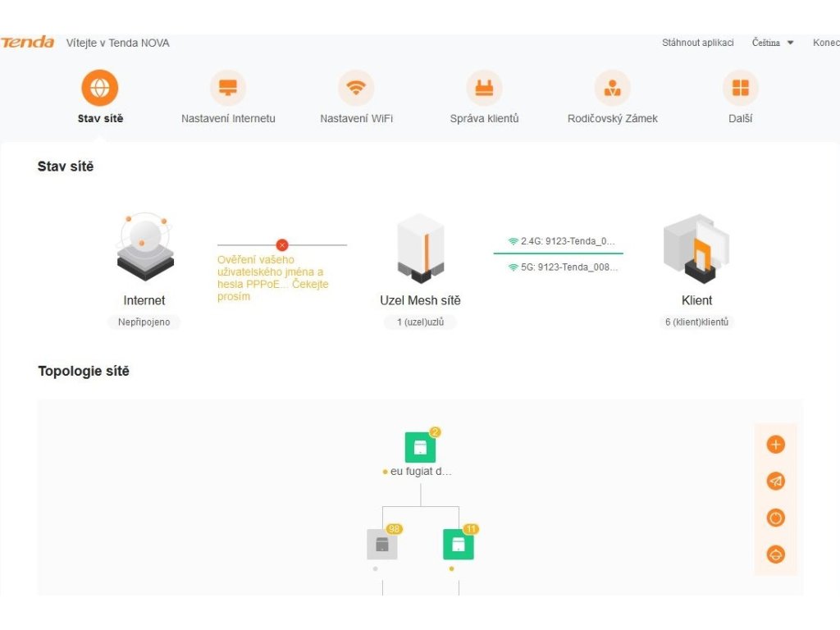Image resolution: width=840 pixels, height=630 pixels.
Task: Open Nastavení Internetu monitor icon
Action: (x=228, y=88)
